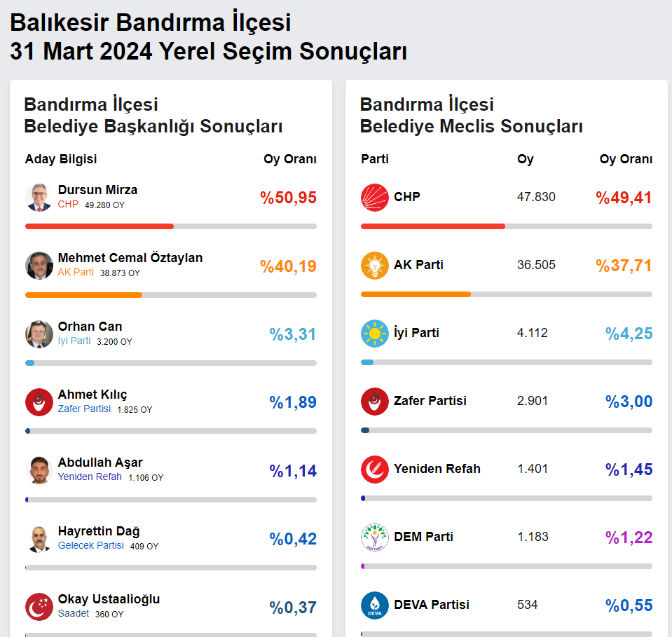Click the DEVA Partisi droplet logo

pyautogui.click(x=375, y=605)
